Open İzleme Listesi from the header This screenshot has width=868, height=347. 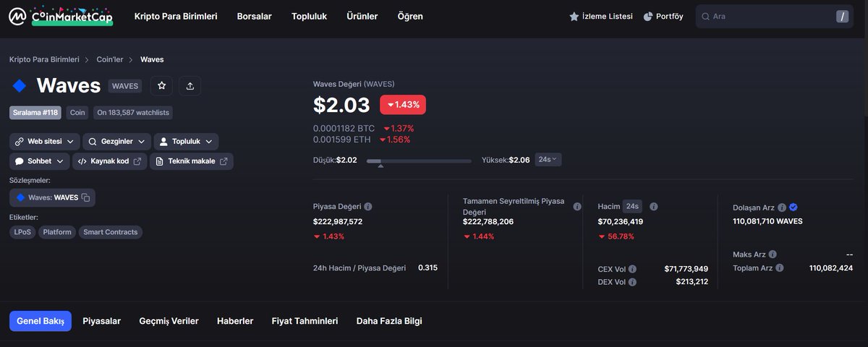(601, 16)
